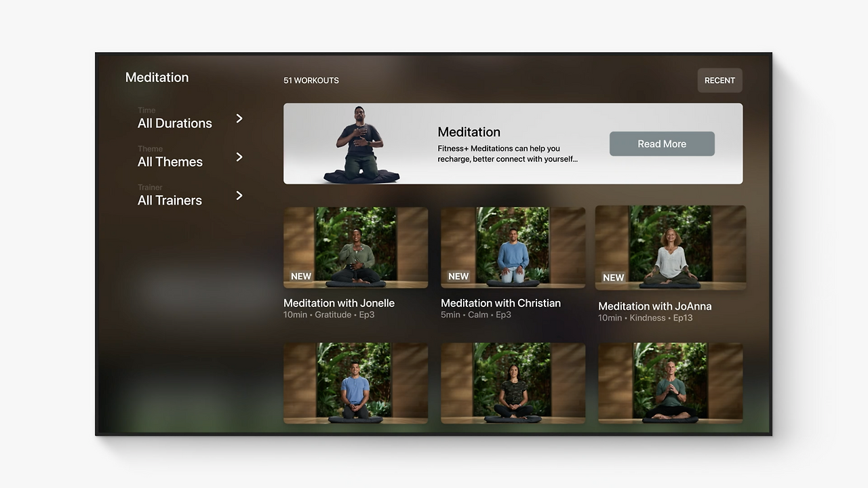Select the "Meditation with JoAnna" title
The image size is (868, 488).
click(655, 306)
